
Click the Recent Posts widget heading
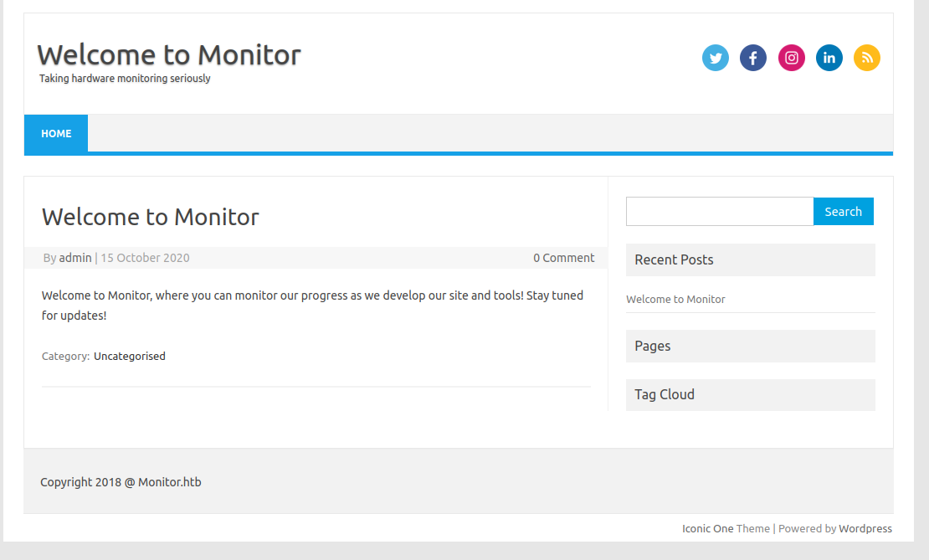pyautogui.click(x=674, y=259)
